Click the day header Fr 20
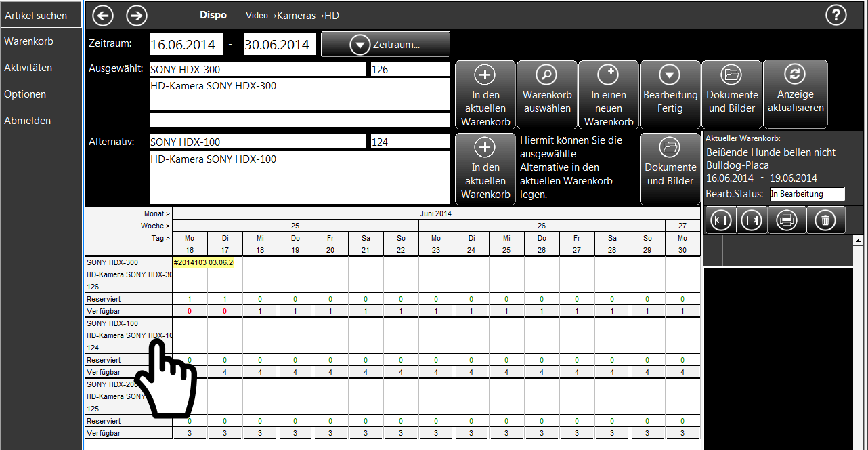The height and width of the screenshot is (450, 868). coord(330,244)
